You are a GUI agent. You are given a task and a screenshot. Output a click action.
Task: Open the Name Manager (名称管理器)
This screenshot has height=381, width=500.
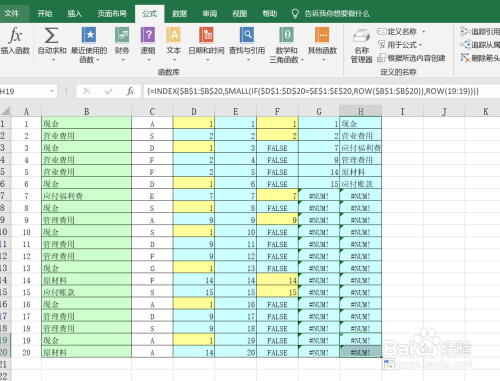(x=361, y=46)
